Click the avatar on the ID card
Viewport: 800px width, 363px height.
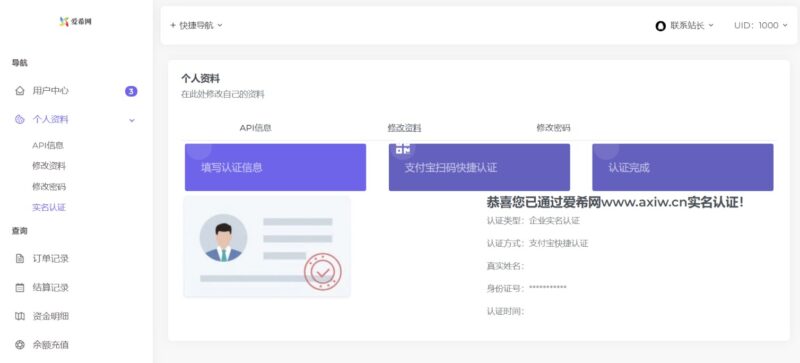(223, 238)
